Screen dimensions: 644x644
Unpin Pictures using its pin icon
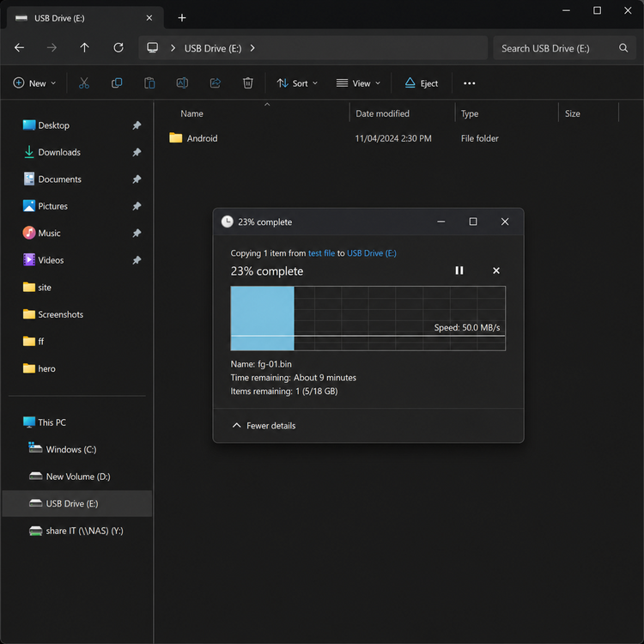tap(137, 206)
